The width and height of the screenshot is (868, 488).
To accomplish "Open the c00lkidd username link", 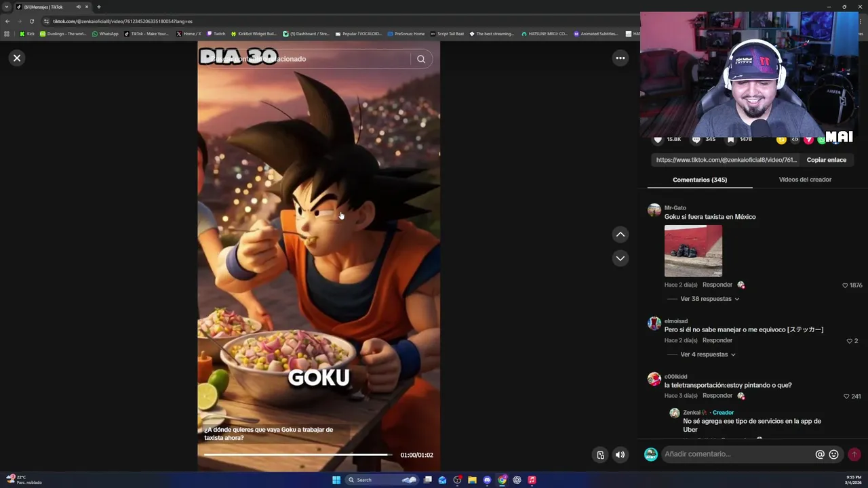I will [675, 377].
